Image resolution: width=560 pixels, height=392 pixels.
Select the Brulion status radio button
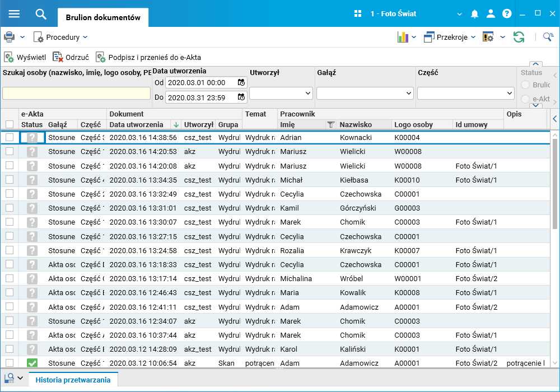click(526, 85)
